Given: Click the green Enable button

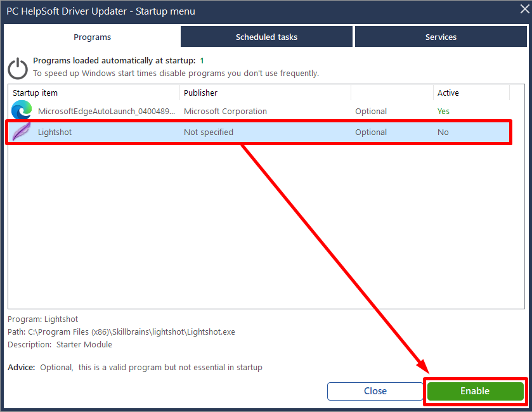Looking at the screenshot, I should [x=475, y=391].
